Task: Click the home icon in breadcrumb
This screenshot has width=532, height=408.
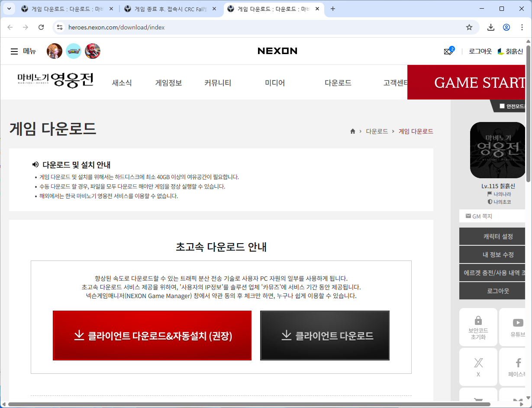Action: [x=353, y=131]
